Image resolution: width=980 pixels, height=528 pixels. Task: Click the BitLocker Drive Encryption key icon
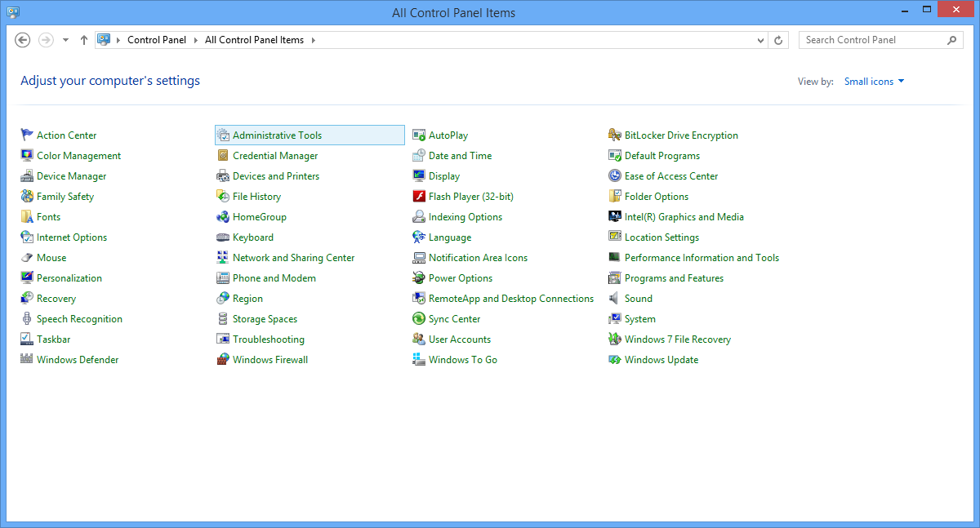tap(615, 135)
